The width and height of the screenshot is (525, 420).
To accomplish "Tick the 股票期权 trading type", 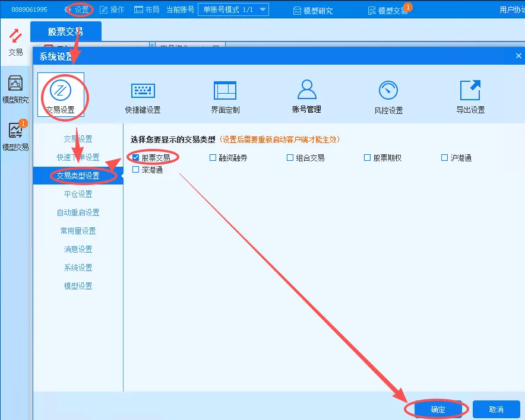I will tap(368, 158).
